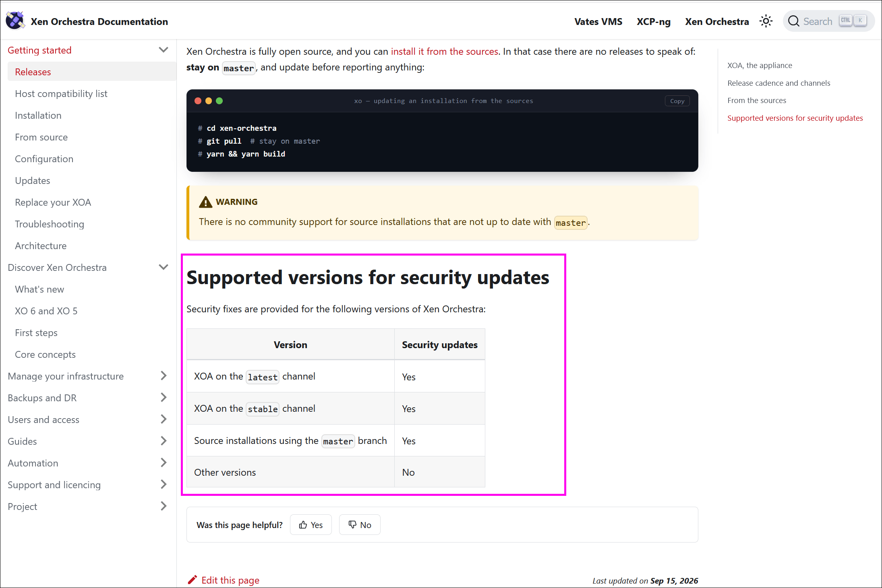Open the Vates VMS navigation item
Image resolution: width=882 pixels, height=588 pixels.
[598, 22]
